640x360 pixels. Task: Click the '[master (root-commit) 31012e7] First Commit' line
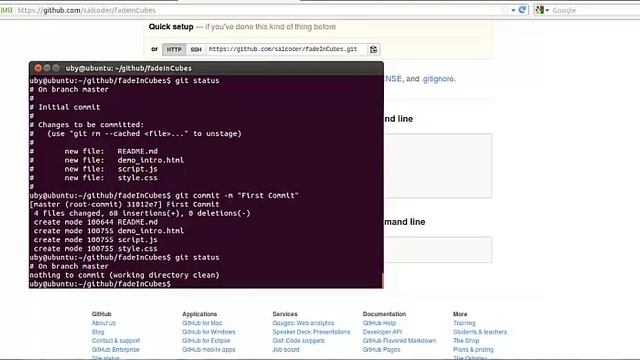point(124,204)
